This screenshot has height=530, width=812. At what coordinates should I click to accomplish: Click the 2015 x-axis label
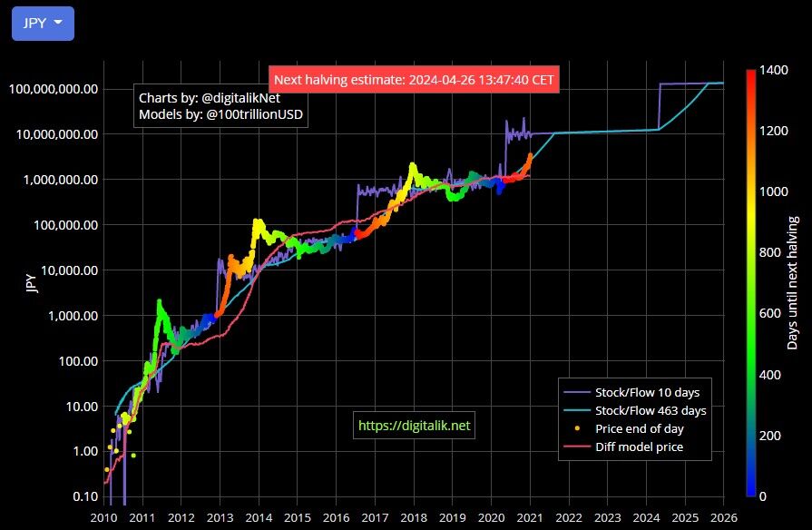(298, 517)
